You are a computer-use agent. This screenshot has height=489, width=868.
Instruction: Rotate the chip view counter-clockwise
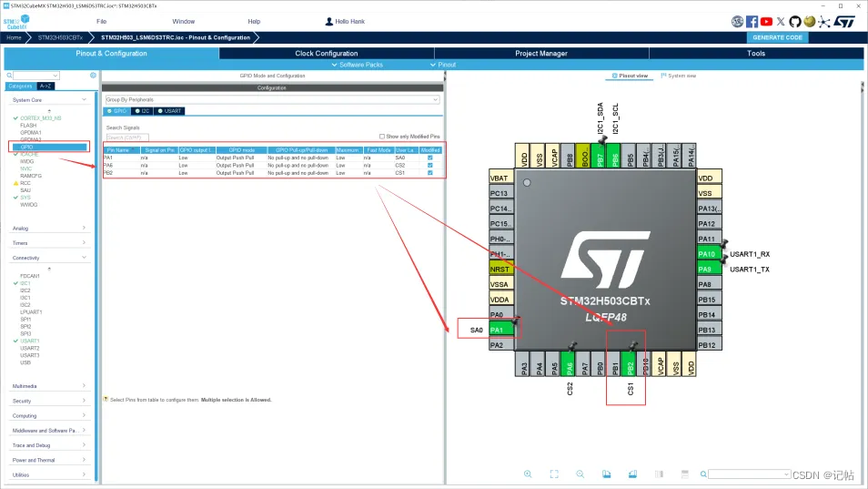[632, 474]
